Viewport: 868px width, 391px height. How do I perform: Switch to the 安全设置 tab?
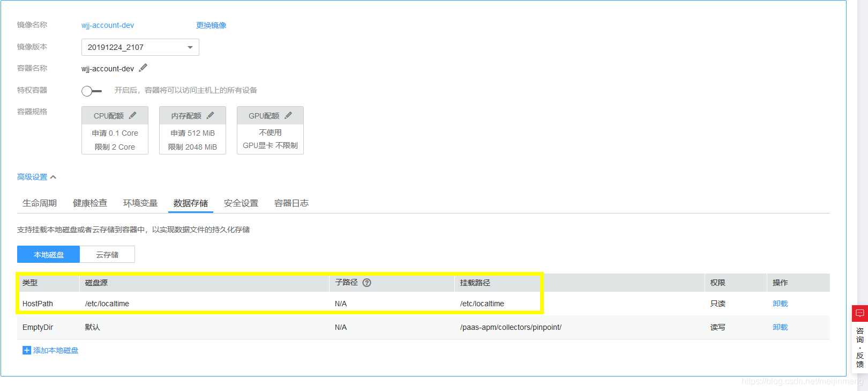click(x=241, y=203)
